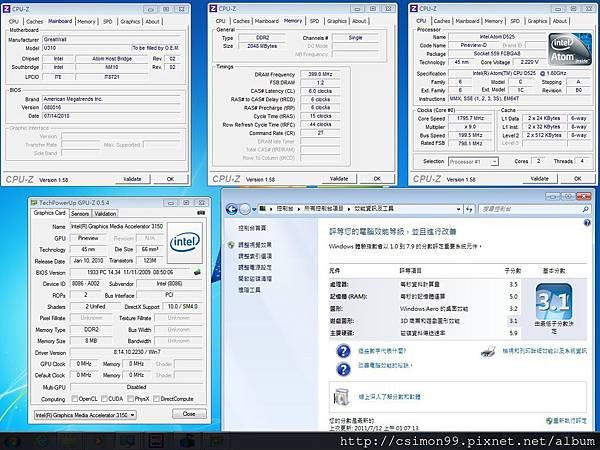Screen dimensions: 600x450
Task: Click the second blue question mark help icon
Action: coord(343,369)
